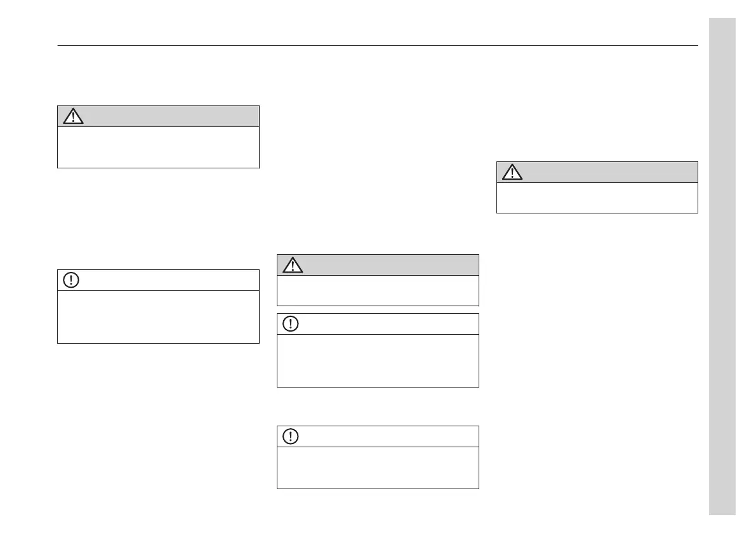The height and width of the screenshot is (533, 756).
Task: Click the warning triangle icon in the right column
Action: [512, 173]
